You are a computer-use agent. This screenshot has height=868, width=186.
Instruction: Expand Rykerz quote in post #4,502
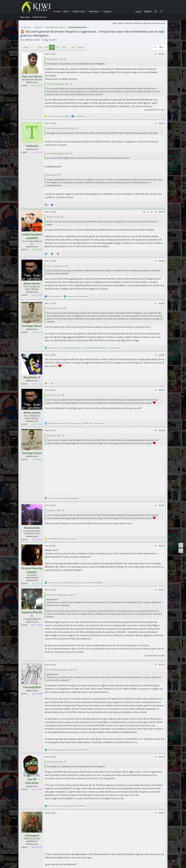tap(59, 175)
